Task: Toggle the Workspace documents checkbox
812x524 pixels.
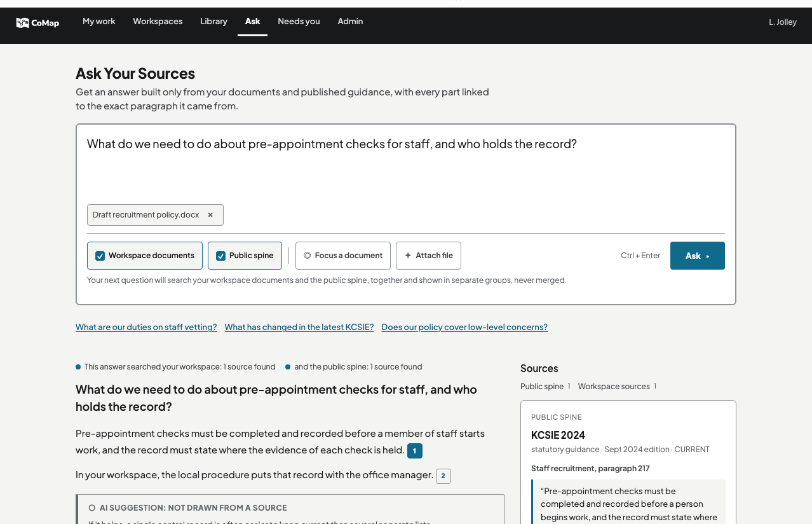Action: tap(100, 256)
